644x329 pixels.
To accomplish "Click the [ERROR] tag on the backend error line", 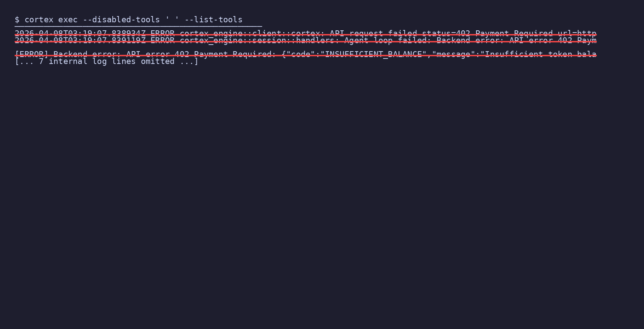I will [x=31, y=54].
